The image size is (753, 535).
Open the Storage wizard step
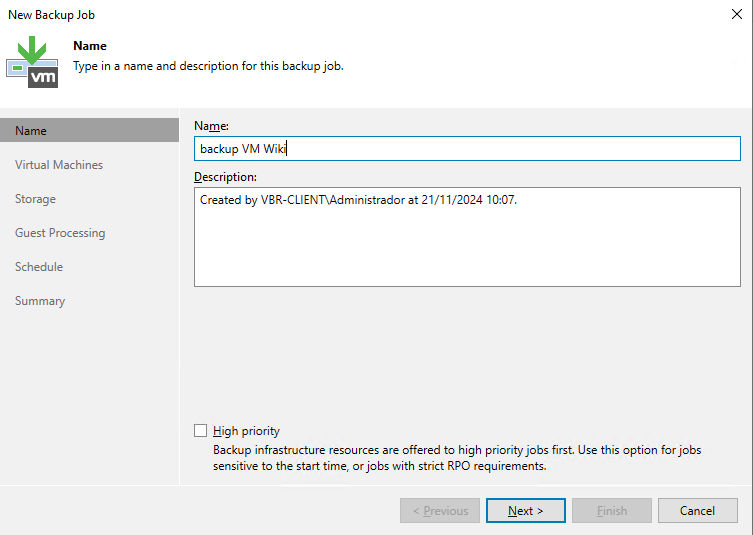[x=35, y=199]
